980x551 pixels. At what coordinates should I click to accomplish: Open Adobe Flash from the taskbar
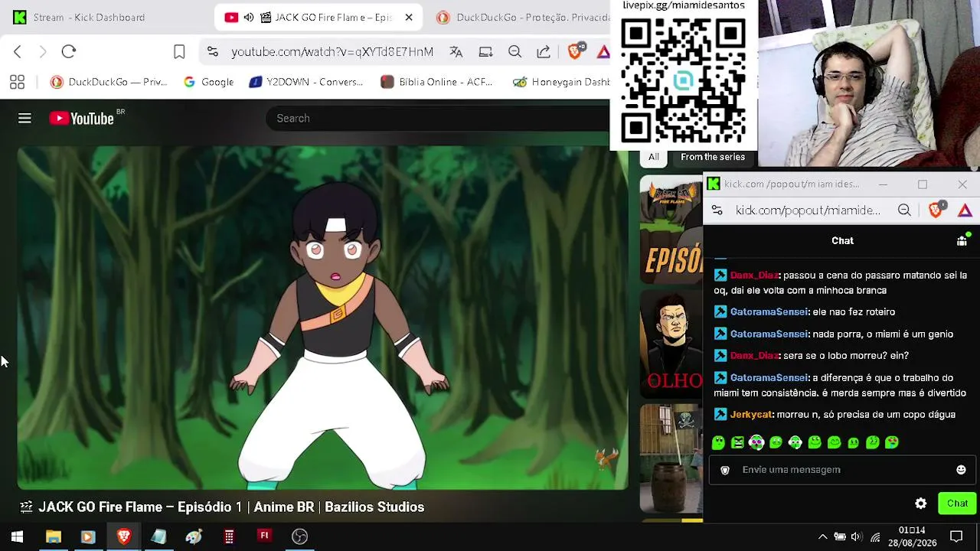(x=264, y=536)
